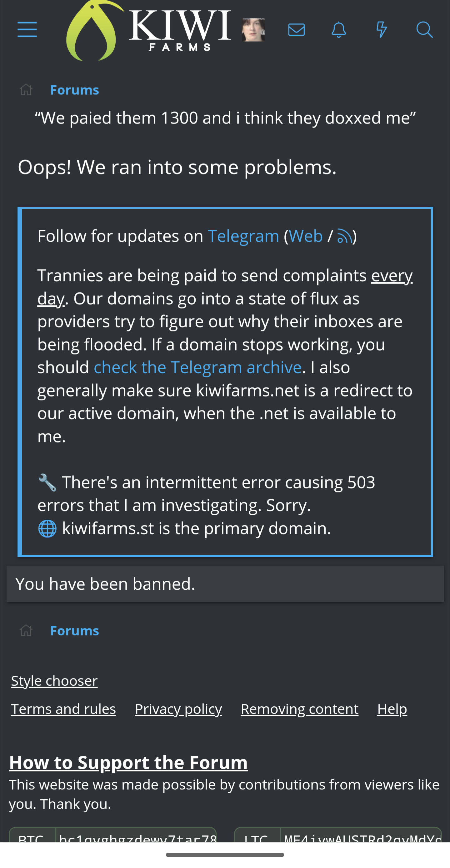Tap the top breadcrumb home icon
The width and height of the screenshot is (450, 868).
[x=26, y=90]
